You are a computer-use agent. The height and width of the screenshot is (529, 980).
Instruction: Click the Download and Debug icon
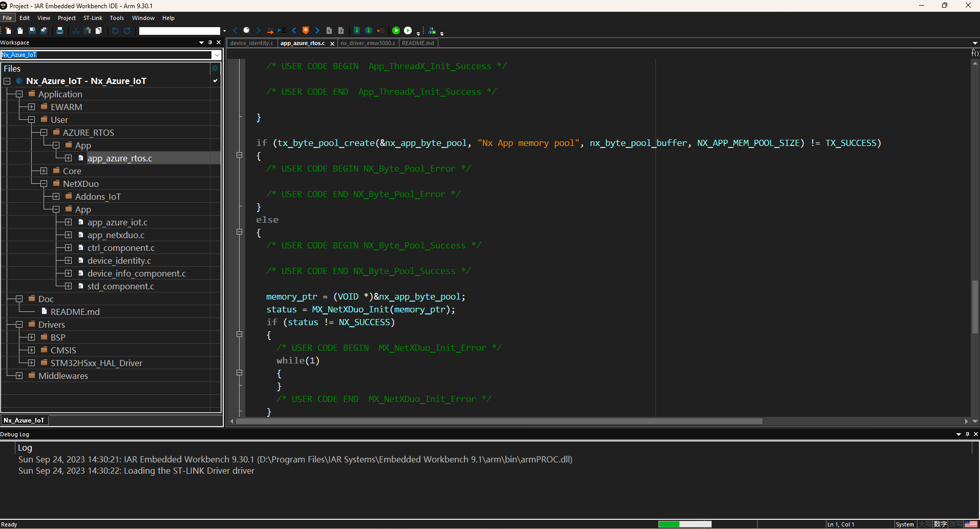pos(396,31)
